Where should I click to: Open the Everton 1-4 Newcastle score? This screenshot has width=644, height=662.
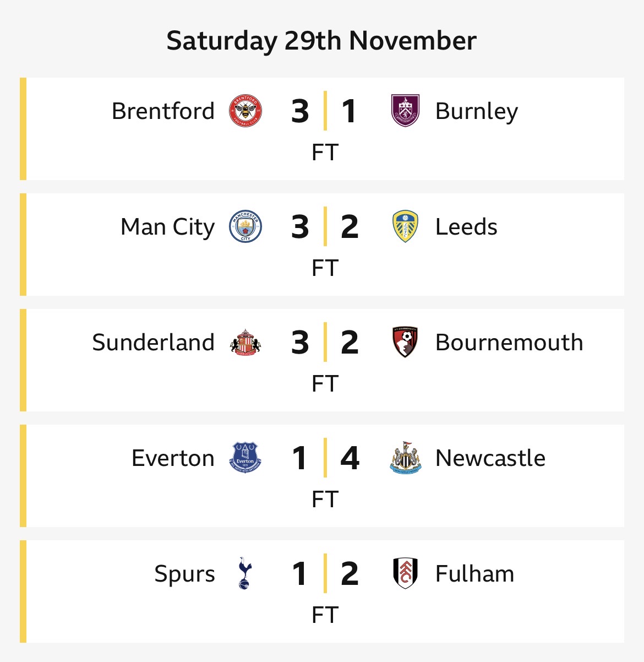325,458
